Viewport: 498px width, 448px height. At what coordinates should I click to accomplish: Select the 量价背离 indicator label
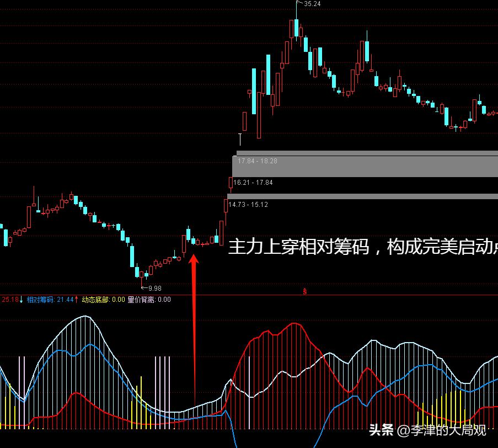(x=142, y=300)
